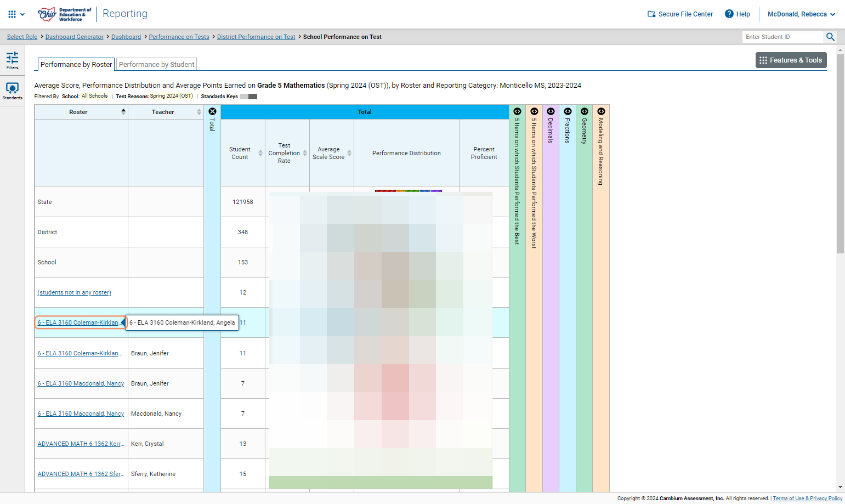This screenshot has width=845, height=504.
Task: Expand the Decimals reporting category
Action: [551, 111]
